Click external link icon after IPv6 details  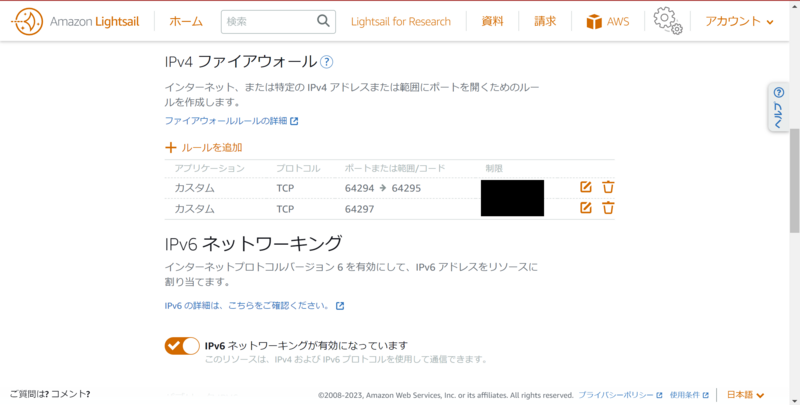point(340,306)
